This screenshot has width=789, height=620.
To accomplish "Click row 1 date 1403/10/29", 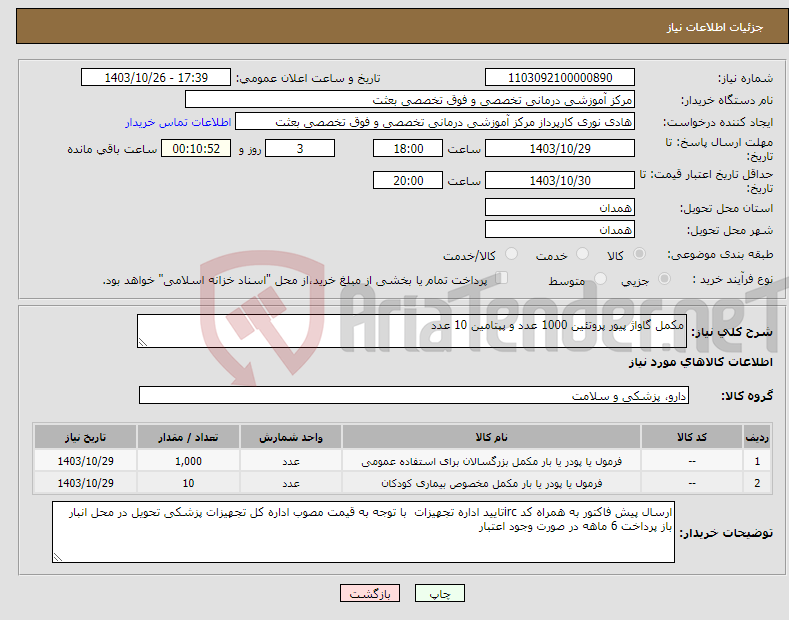I will [x=86, y=461].
